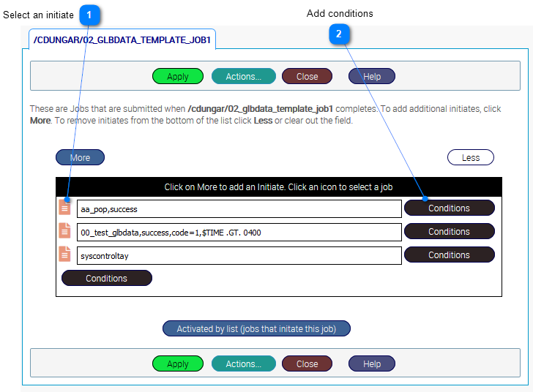
Task: Click job icon beside 00_test_glbdata field
Action: pyautogui.click(x=65, y=231)
